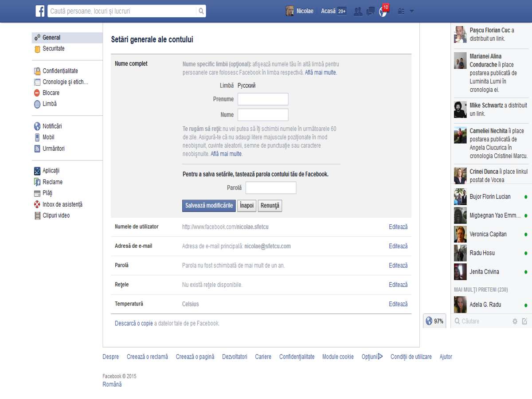Go to Acasă home link
The height and width of the screenshot is (399, 532).
point(328,11)
